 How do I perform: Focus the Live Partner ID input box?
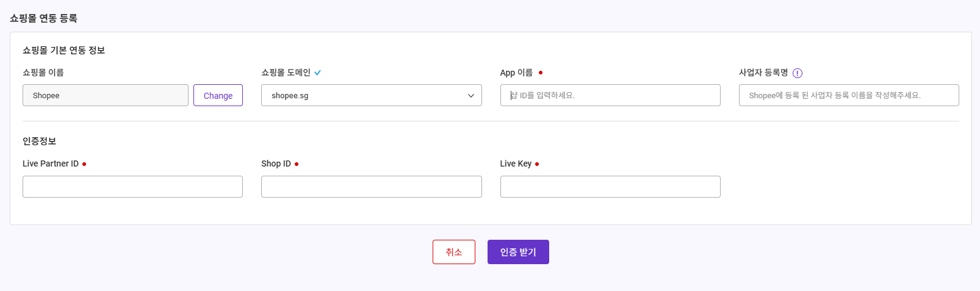pos(132,187)
